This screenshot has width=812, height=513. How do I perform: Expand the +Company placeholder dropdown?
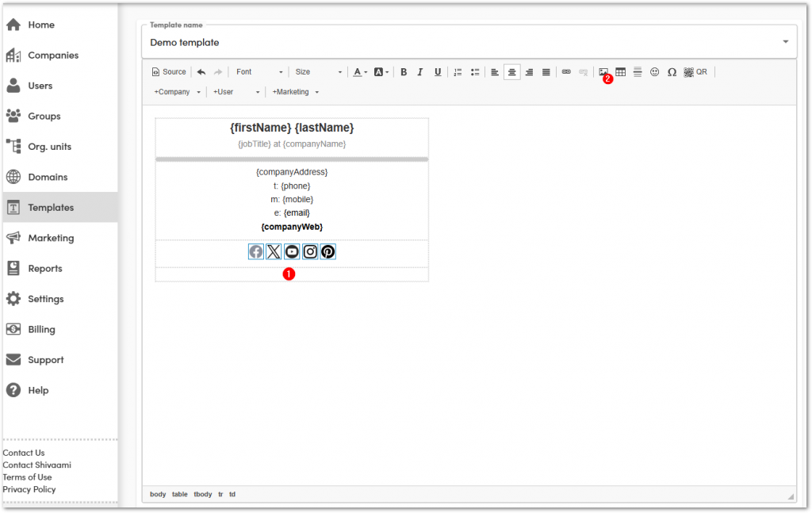coord(178,92)
